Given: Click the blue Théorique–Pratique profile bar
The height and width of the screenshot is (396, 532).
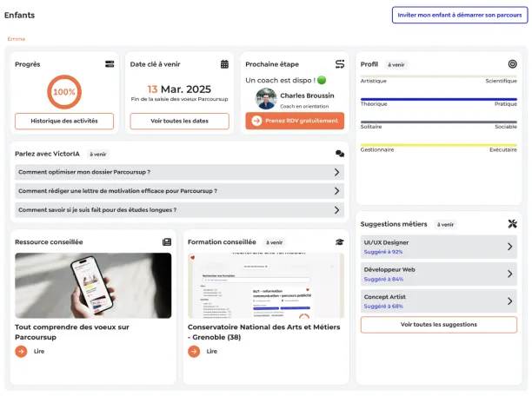Looking at the screenshot, I should [439, 99].
